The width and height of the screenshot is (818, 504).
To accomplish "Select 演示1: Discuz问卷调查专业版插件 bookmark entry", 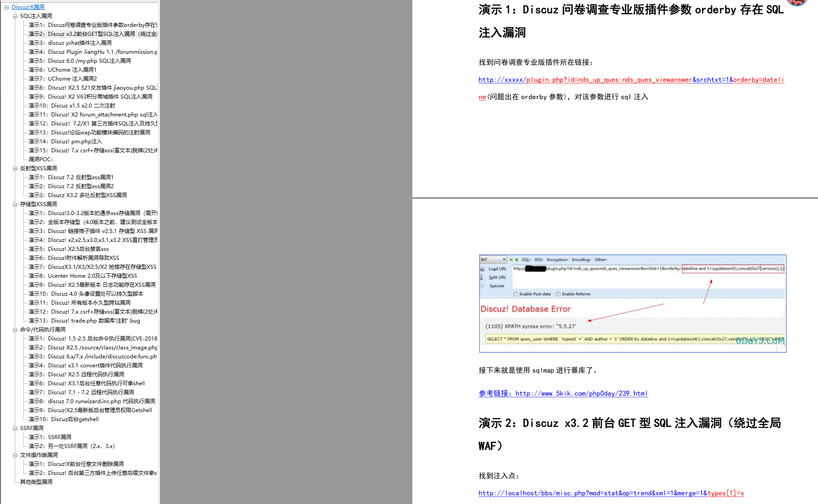I will [x=93, y=25].
